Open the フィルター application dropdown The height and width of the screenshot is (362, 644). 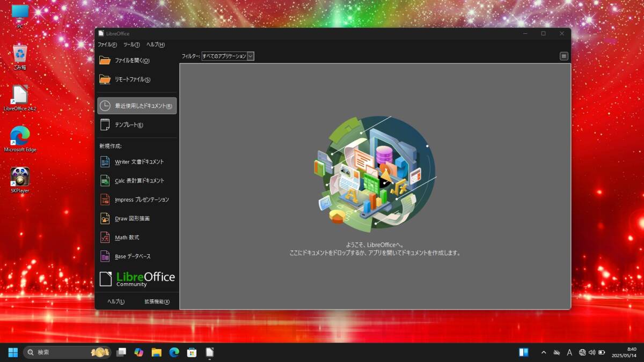[228, 56]
